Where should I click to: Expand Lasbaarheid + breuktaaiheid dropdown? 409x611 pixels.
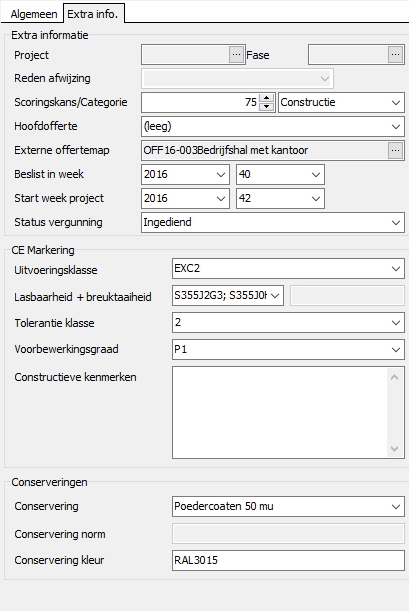click(x=228, y=296)
